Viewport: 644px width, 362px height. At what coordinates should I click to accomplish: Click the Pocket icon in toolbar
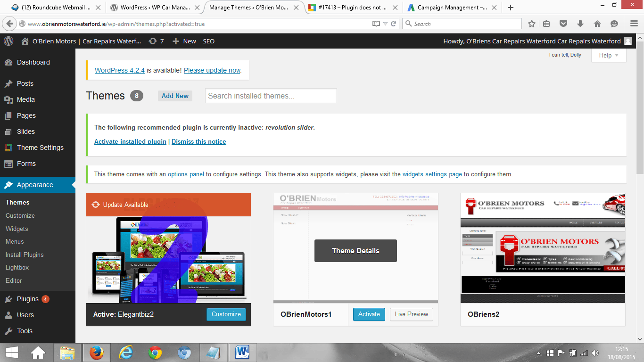563,24
